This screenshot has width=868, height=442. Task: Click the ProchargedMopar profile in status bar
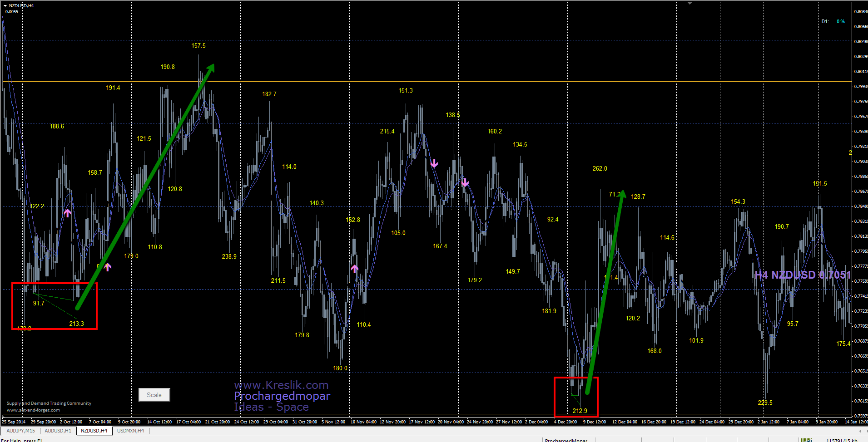566,440
